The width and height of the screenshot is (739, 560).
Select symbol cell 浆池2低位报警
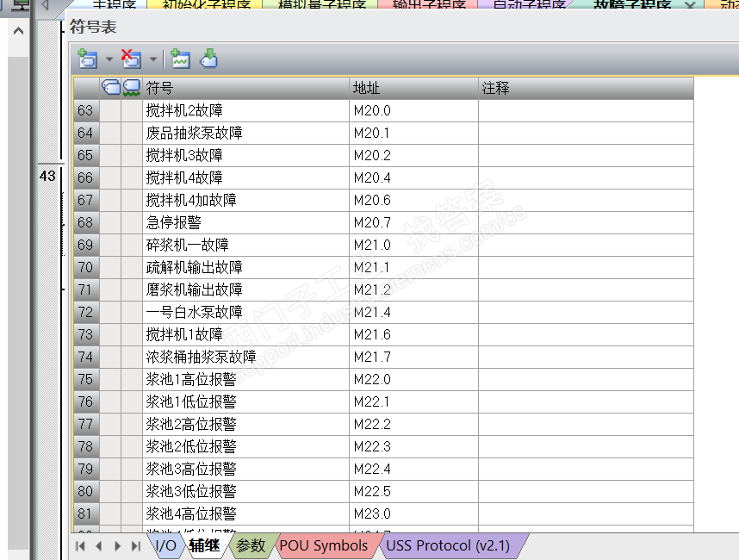point(246,446)
